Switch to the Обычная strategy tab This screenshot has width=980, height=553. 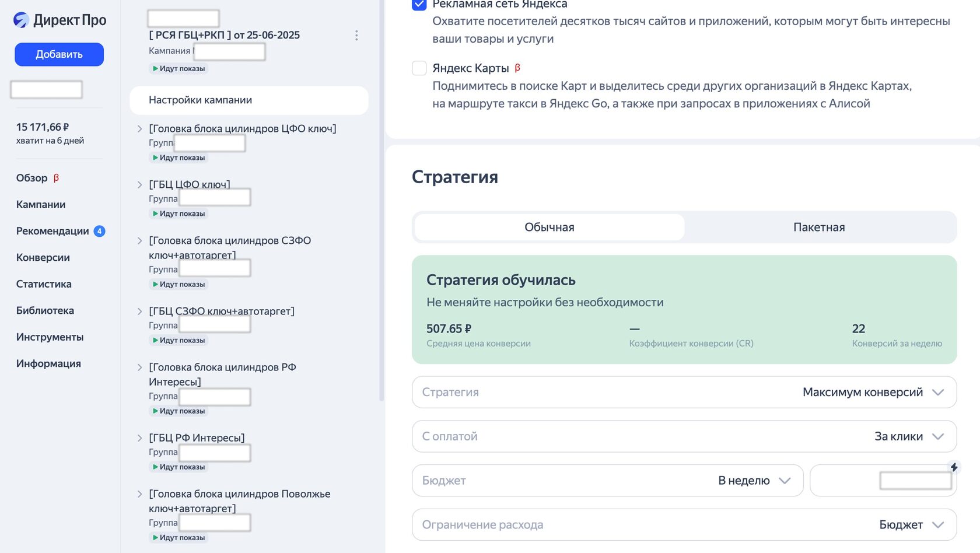[549, 227]
